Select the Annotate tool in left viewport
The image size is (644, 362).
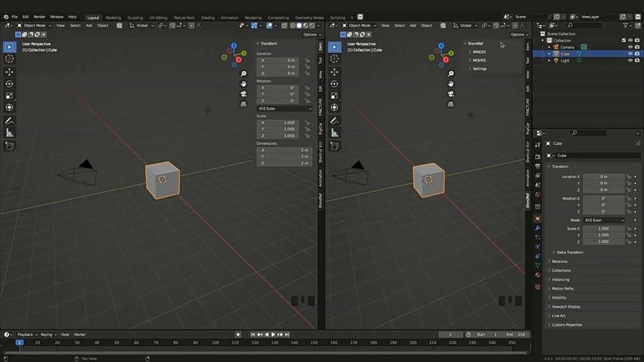(x=9, y=121)
